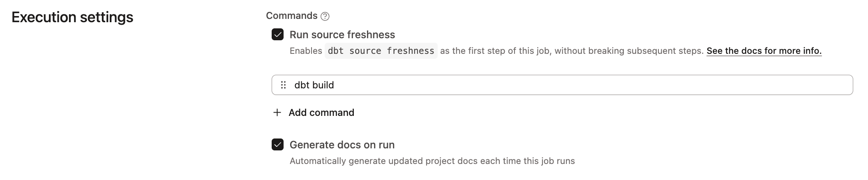Select the Execution settings heading
The height and width of the screenshot is (180, 868).
[72, 17]
